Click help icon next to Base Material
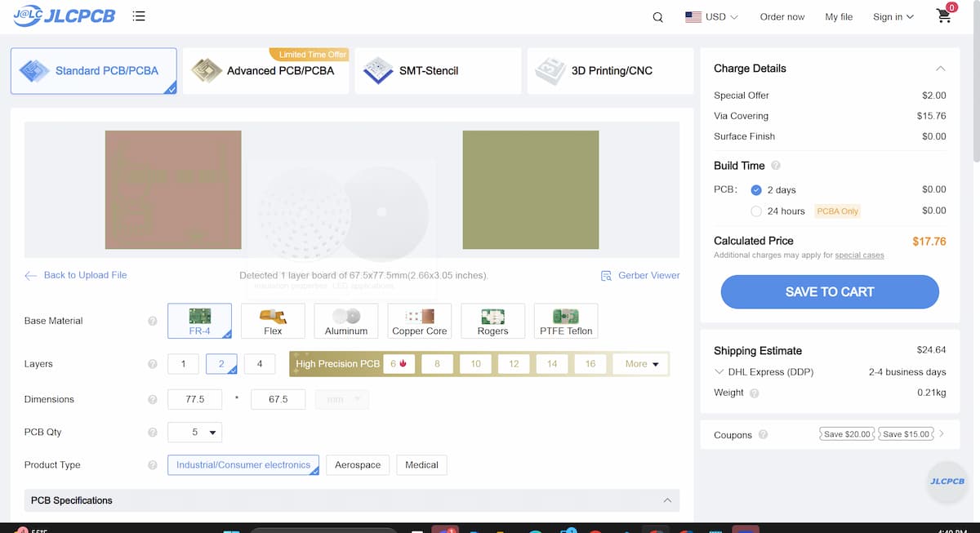The width and height of the screenshot is (980, 533). point(152,321)
